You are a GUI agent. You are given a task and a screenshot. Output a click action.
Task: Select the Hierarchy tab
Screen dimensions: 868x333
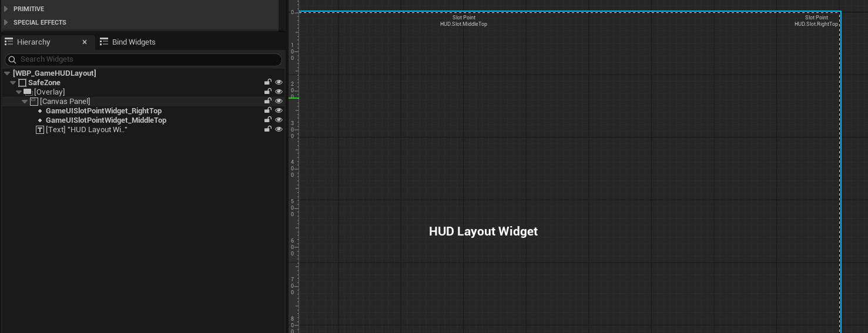(33, 42)
